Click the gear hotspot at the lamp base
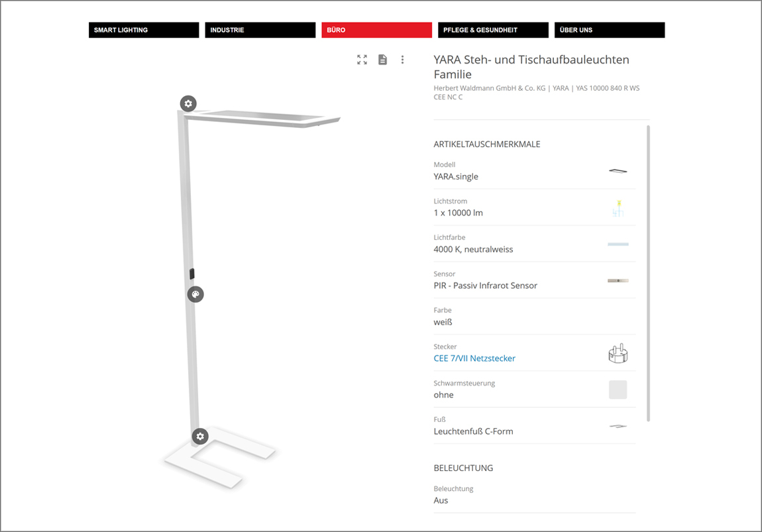The image size is (762, 532). click(x=200, y=437)
